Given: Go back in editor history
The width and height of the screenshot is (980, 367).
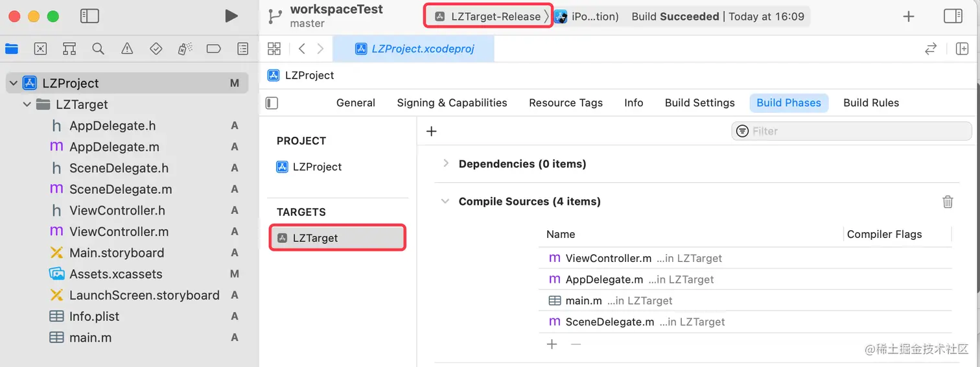Looking at the screenshot, I should point(302,49).
